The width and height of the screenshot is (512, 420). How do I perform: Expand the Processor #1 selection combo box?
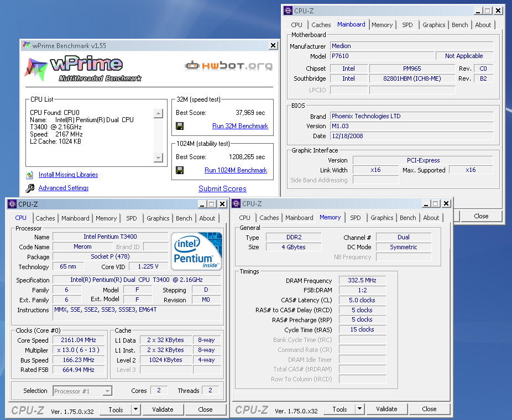[107, 391]
